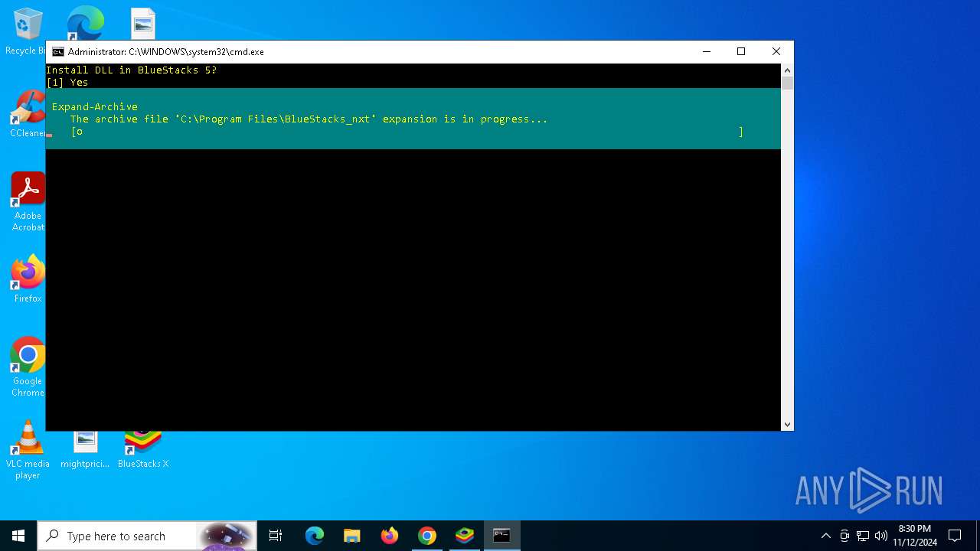980x551 pixels.
Task: Open the Microsoft Edge desktop shortcut
Action: tap(85, 24)
